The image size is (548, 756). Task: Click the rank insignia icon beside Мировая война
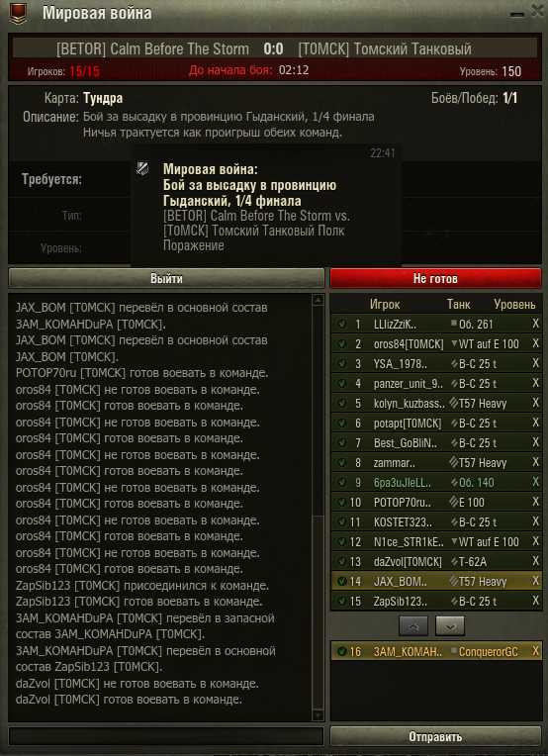[x=19, y=14]
